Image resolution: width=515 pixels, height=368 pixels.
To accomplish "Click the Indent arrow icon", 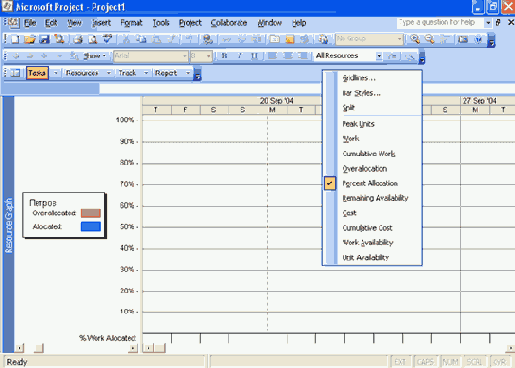I will pyautogui.click(x=30, y=56).
